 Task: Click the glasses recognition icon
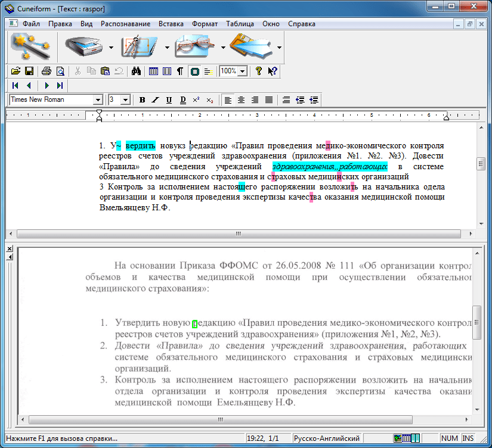pos(196,47)
